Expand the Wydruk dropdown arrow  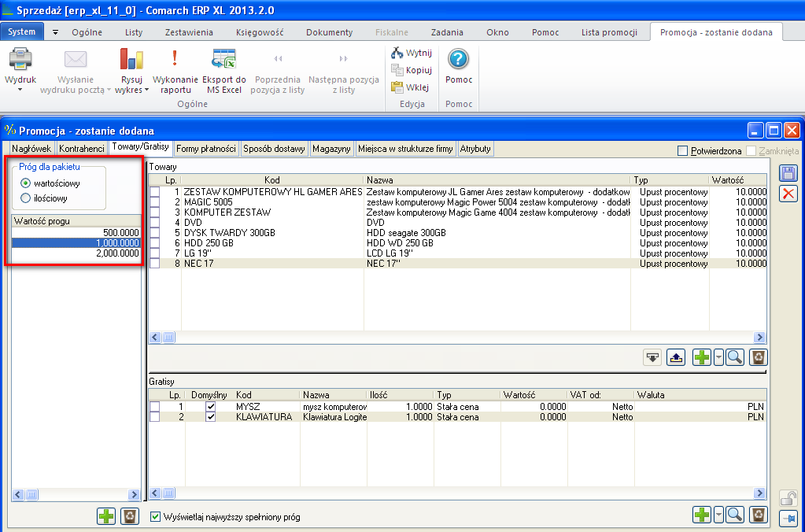tap(20, 90)
